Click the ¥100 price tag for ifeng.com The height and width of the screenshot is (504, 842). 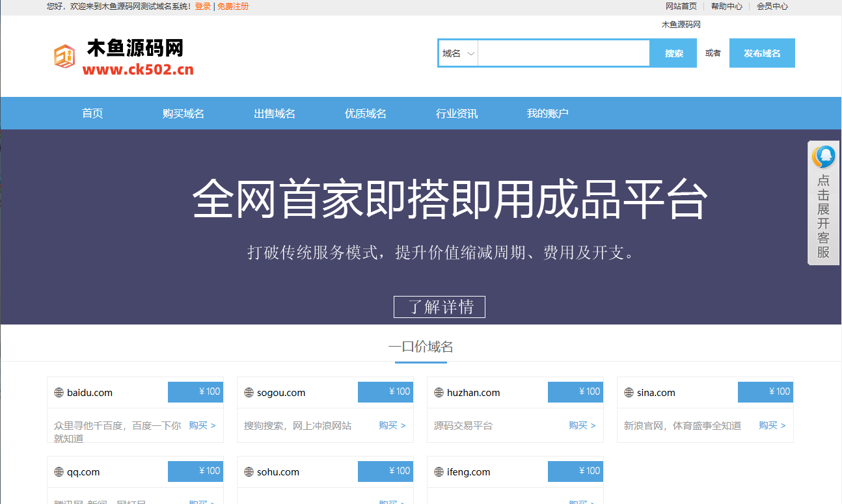575,471
